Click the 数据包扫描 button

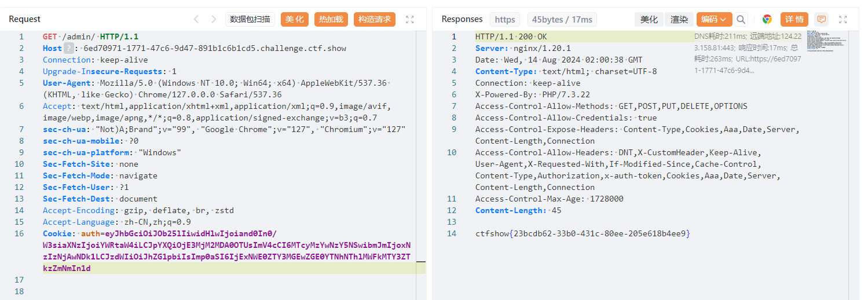click(x=250, y=19)
